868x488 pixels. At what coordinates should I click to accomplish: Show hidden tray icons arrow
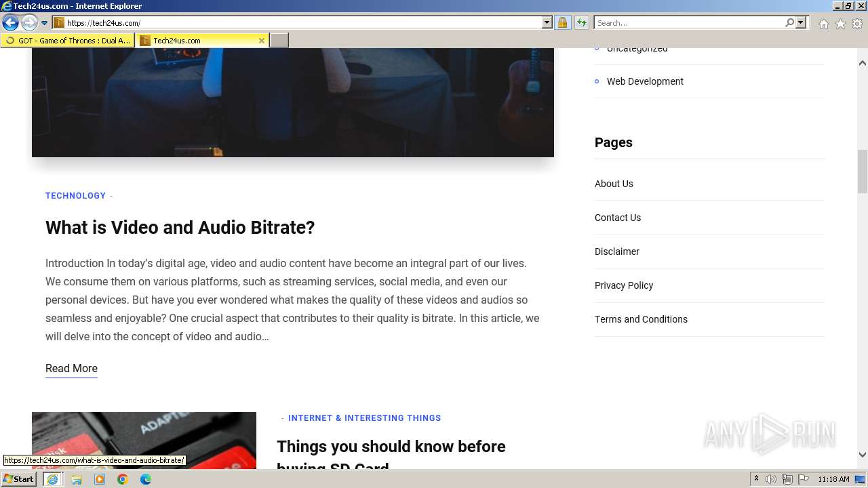[x=756, y=479]
